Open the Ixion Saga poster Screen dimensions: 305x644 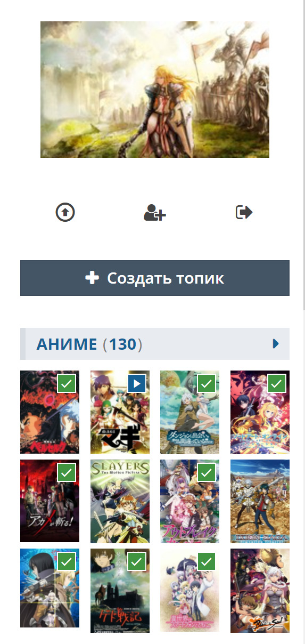(x=260, y=501)
